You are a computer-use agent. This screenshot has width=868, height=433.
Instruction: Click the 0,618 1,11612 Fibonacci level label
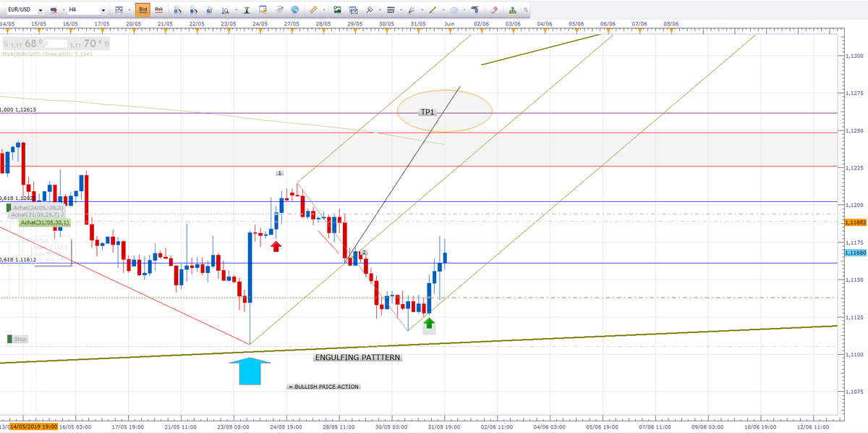point(18,259)
